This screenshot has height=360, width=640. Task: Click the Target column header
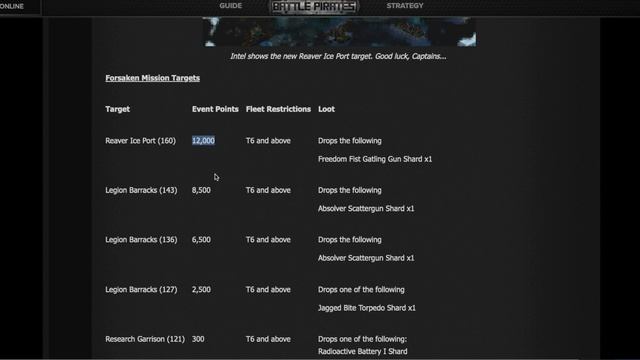point(118,109)
